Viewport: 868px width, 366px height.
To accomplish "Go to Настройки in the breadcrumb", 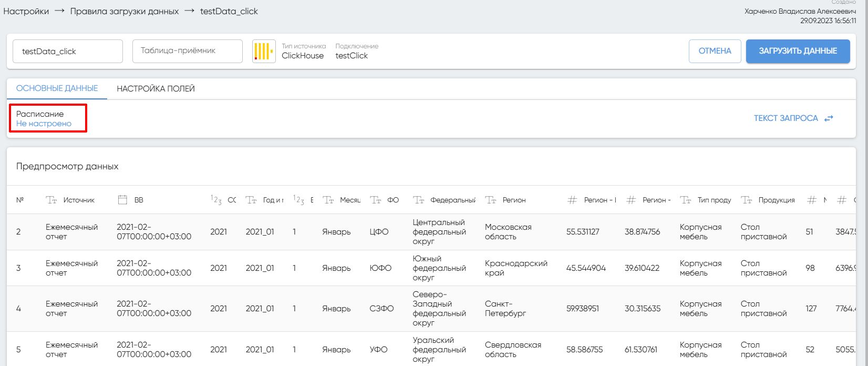I will point(26,11).
